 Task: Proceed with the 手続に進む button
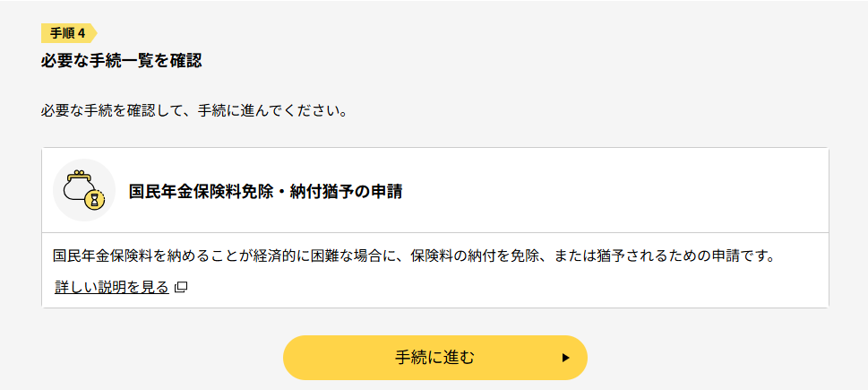[435, 358]
